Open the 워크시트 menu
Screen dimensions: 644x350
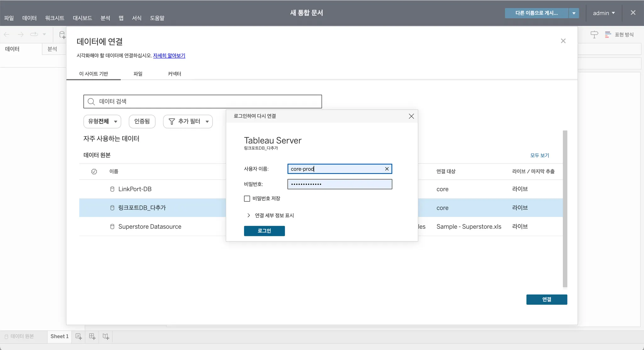(x=54, y=18)
